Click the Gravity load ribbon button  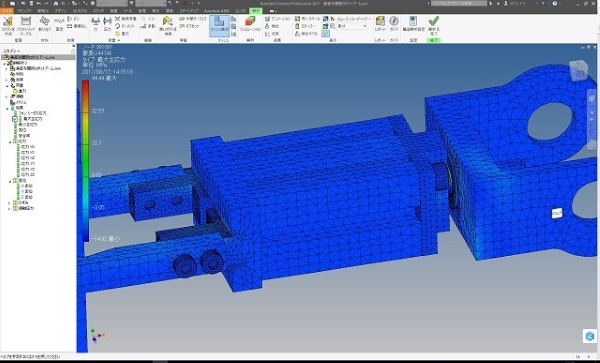click(122, 34)
